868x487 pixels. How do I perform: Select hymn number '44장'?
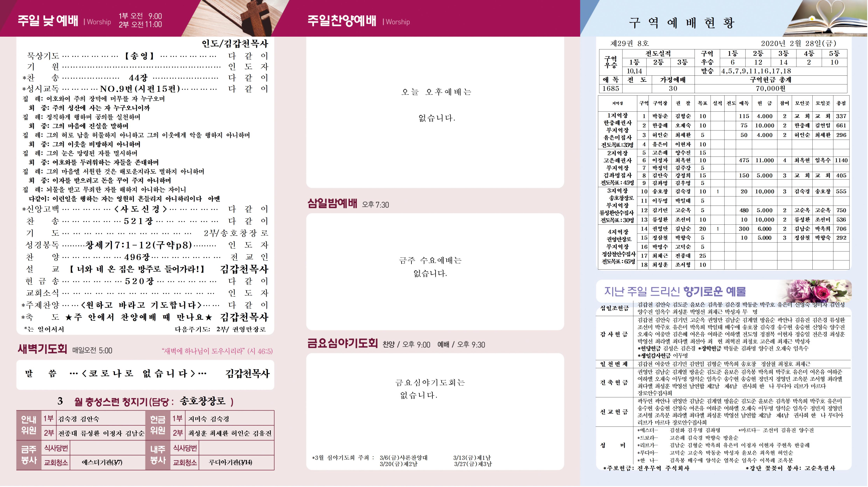[138, 78]
